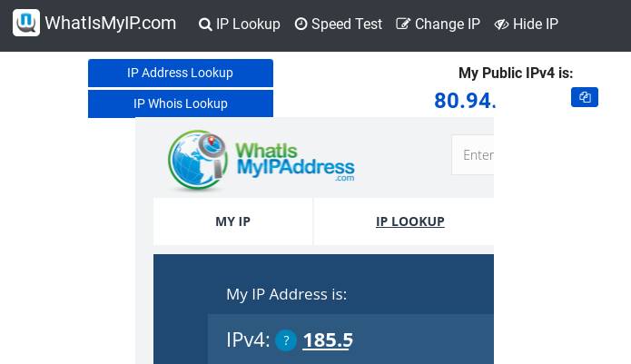Switch to the MY IP tab
This screenshot has height=364, width=631.
click(x=233, y=221)
